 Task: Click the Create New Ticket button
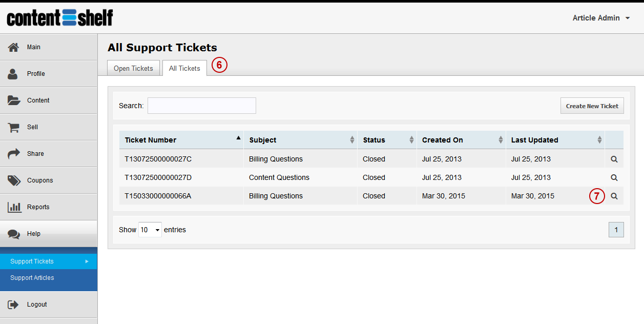pyautogui.click(x=592, y=106)
